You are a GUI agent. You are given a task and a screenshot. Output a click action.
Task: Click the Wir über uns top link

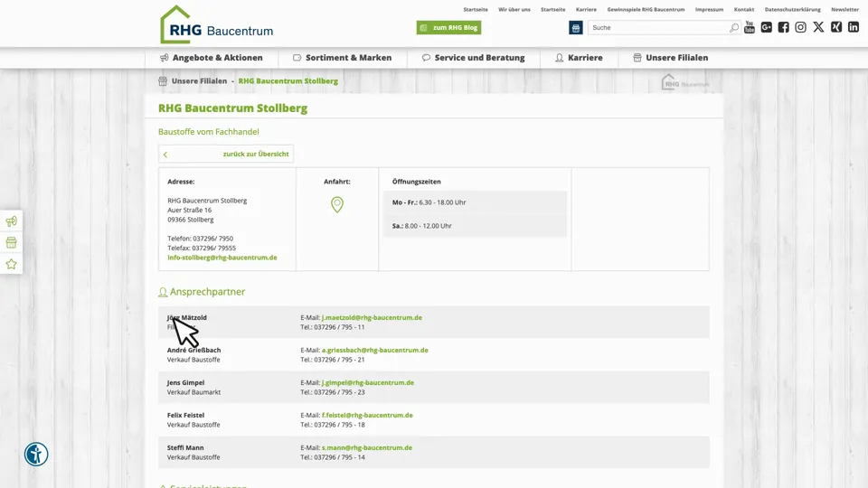coord(514,9)
